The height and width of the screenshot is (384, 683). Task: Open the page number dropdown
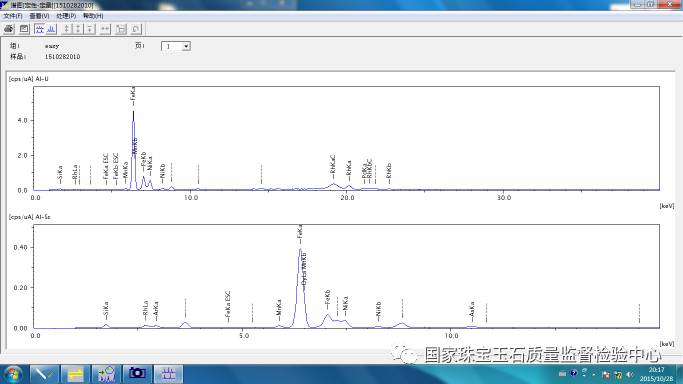click(186, 46)
